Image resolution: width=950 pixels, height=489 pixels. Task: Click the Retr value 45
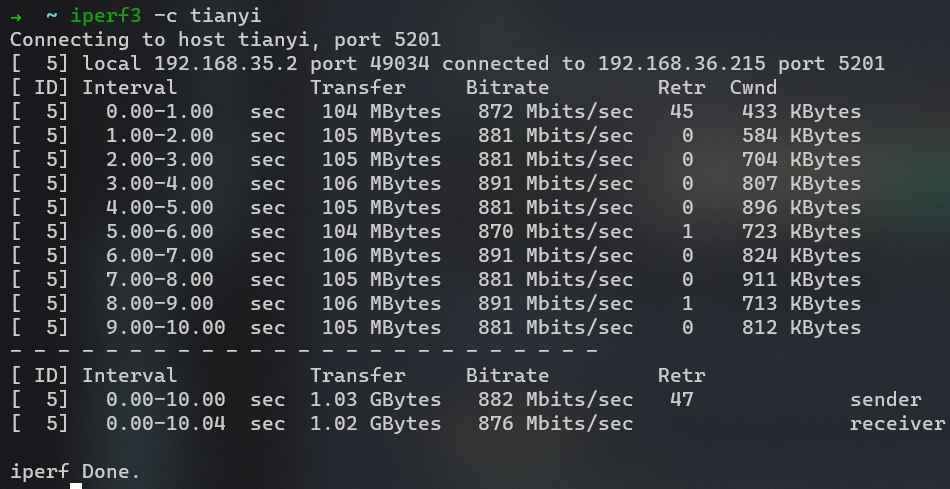681,112
